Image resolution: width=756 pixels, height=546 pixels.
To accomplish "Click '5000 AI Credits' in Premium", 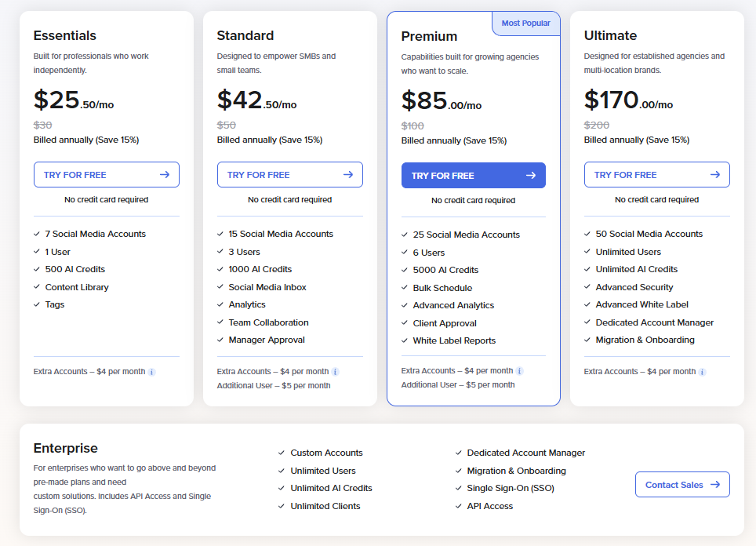I will pos(445,270).
